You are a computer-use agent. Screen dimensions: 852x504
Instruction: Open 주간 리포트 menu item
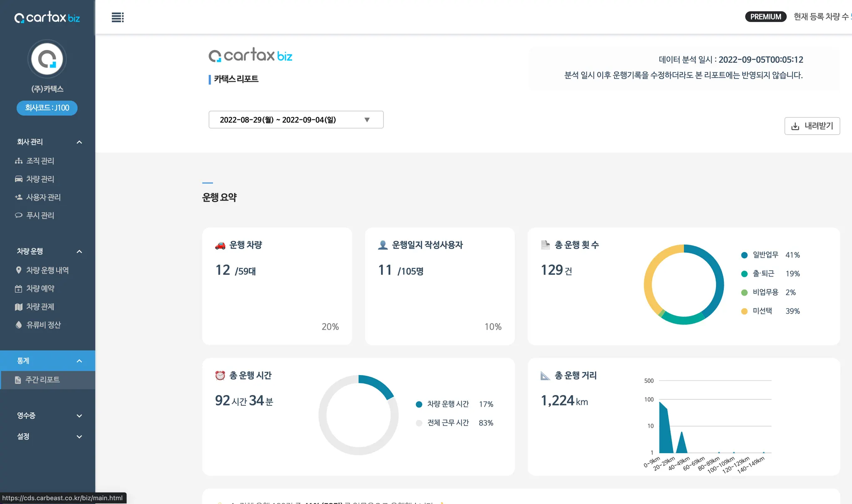click(x=42, y=380)
